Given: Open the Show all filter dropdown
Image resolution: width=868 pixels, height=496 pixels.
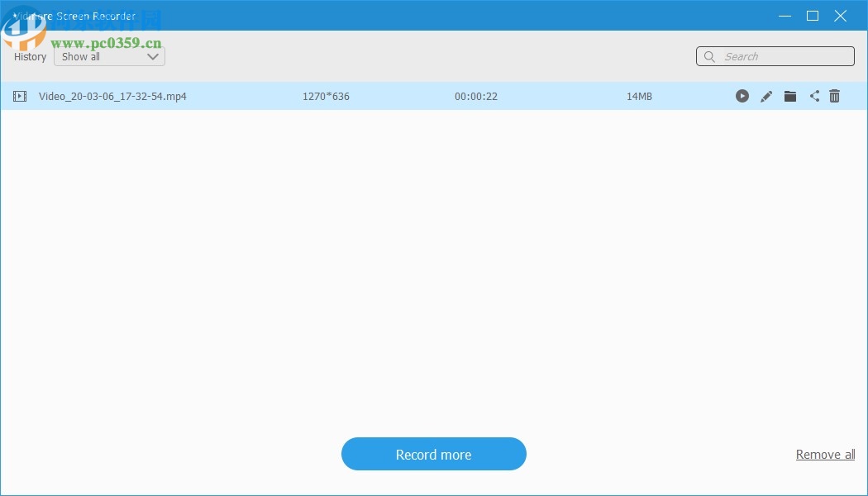Looking at the screenshot, I should click(x=107, y=56).
